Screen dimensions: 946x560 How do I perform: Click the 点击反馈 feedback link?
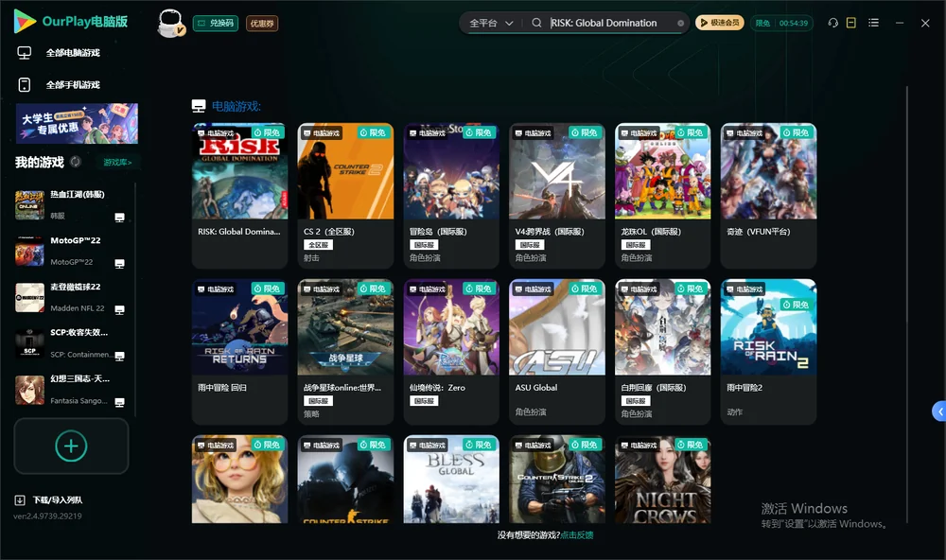click(577, 534)
